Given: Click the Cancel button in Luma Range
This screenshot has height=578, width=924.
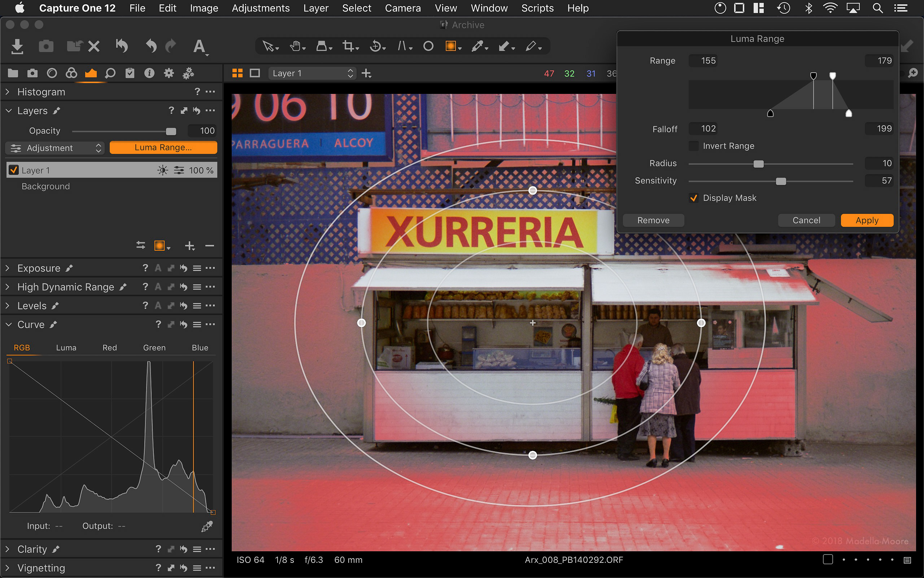Looking at the screenshot, I should [x=806, y=220].
